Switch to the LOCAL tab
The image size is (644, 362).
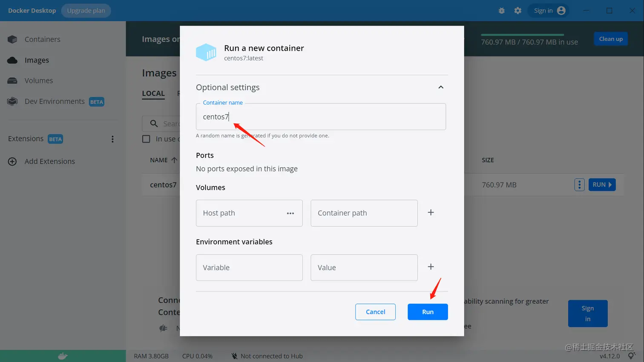pyautogui.click(x=153, y=94)
